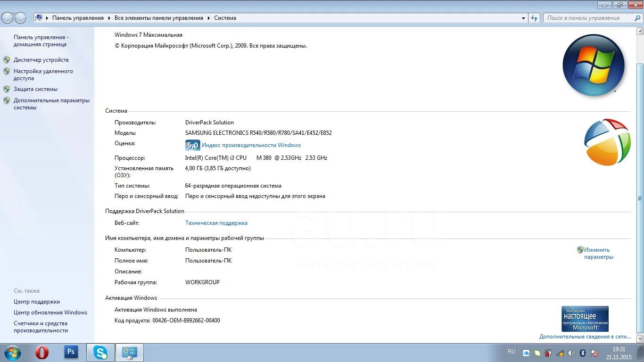Open Photoshop from the taskbar
This screenshot has width=644, height=362.
click(x=71, y=352)
